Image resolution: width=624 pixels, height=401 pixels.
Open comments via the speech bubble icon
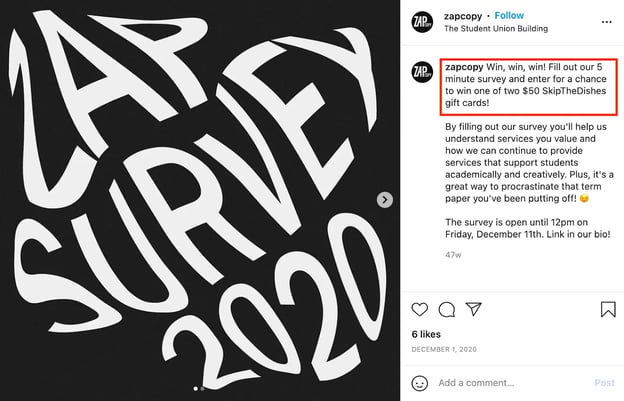tap(447, 310)
